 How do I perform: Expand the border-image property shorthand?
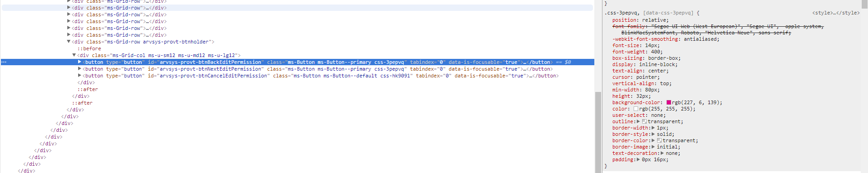tap(653, 147)
